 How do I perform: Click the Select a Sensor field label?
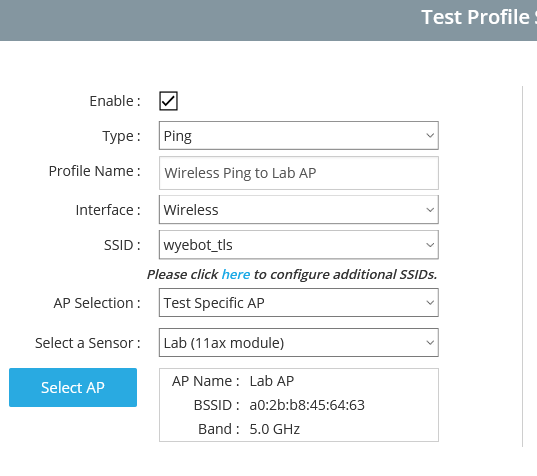tap(88, 343)
